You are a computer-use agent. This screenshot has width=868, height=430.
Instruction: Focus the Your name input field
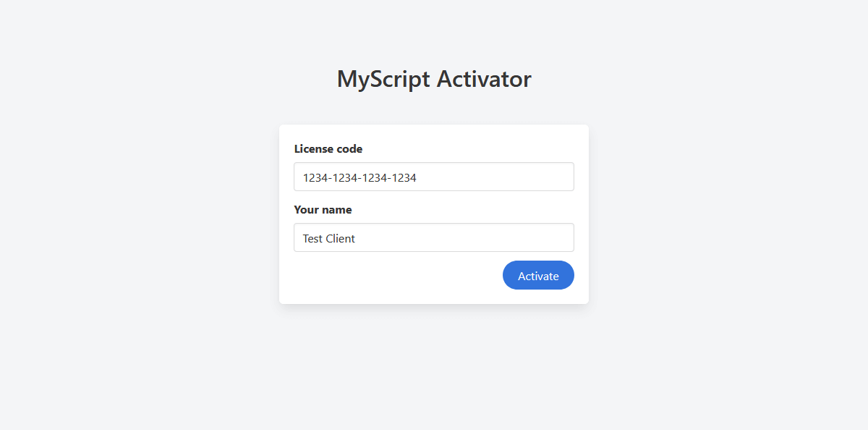click(x=434, y=237)
